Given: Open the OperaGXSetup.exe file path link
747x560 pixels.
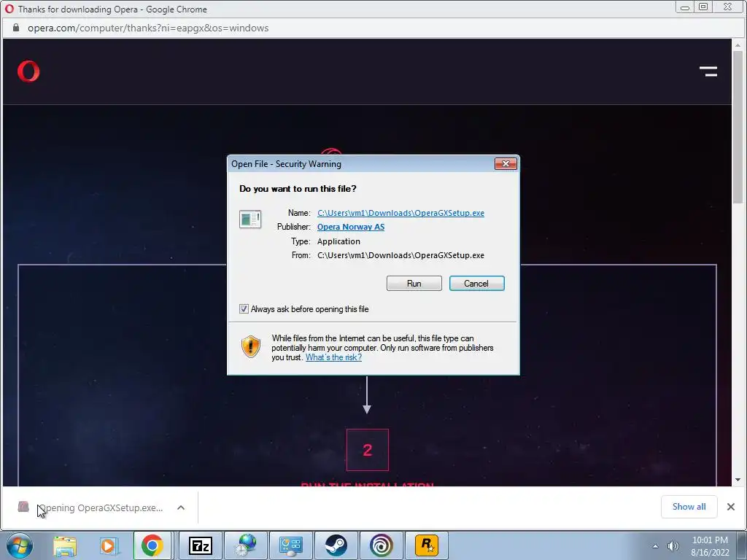Looking at the screenshot, I should 400,213.
